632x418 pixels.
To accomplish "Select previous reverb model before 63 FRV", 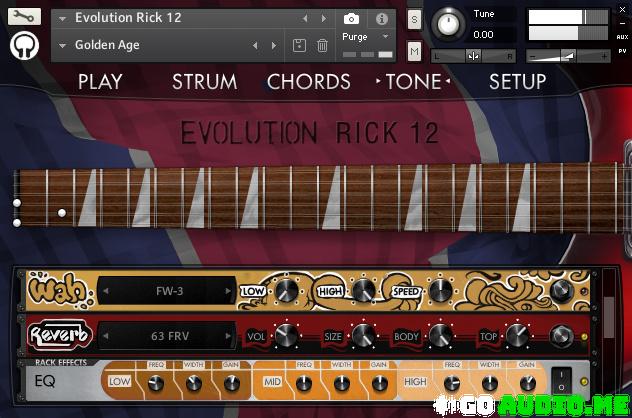I will point(106,335).
